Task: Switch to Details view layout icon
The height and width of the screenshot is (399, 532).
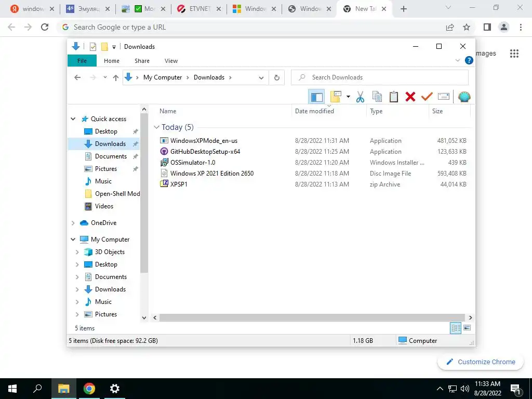Action: coord(456,328)
